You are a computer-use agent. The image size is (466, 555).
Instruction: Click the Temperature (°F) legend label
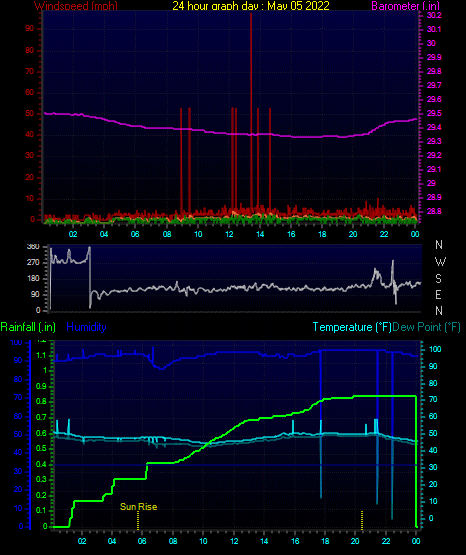point(352,327)
